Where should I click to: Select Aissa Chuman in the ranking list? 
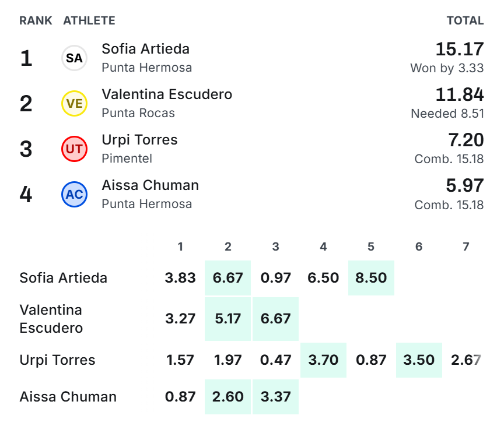tap(150, 185)
